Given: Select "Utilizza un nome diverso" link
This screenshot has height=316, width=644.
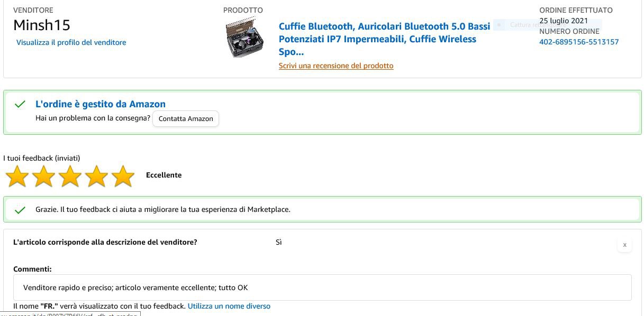Looking at the screenshot, I should pyautogui.click(x=229, y=306).
